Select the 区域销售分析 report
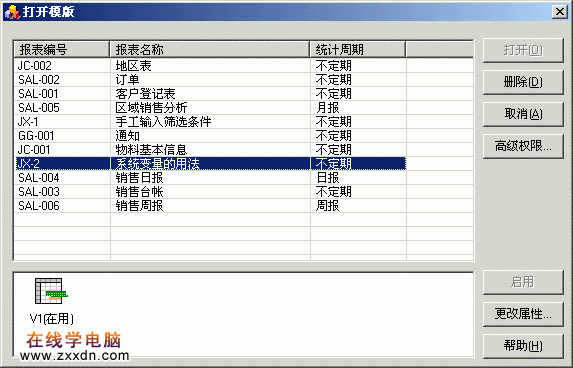The height and width of the screenshot is (368, 573). (151, 108)
